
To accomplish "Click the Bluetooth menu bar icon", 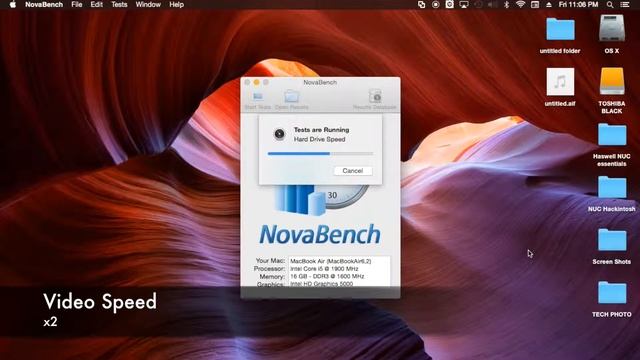I will click(x=507, y=4).
